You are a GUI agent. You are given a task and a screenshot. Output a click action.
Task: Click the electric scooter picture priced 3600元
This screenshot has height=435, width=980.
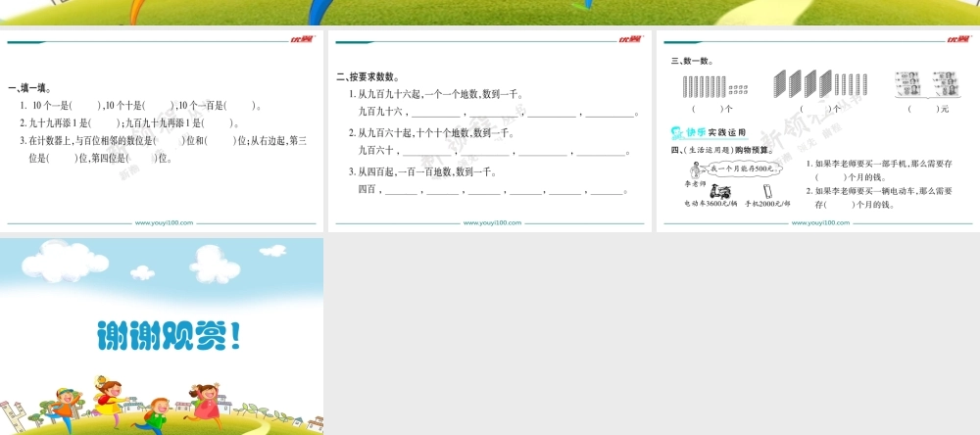pos(721,191)
